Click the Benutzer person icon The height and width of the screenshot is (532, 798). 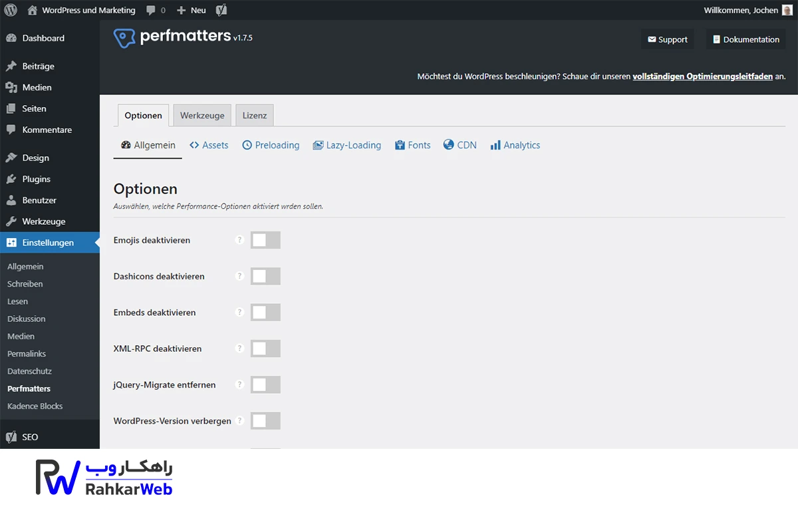click(11, 201)
